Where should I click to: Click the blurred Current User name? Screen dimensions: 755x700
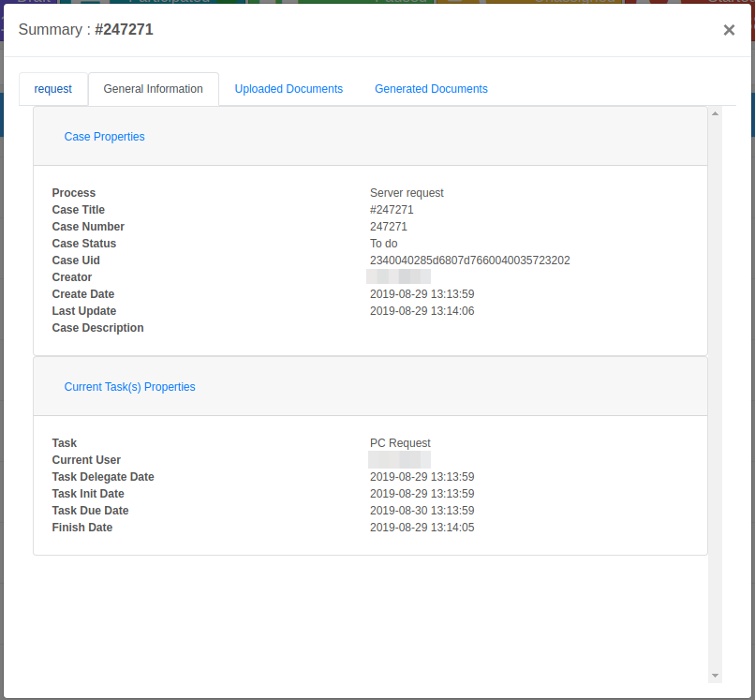pos(400,460)
